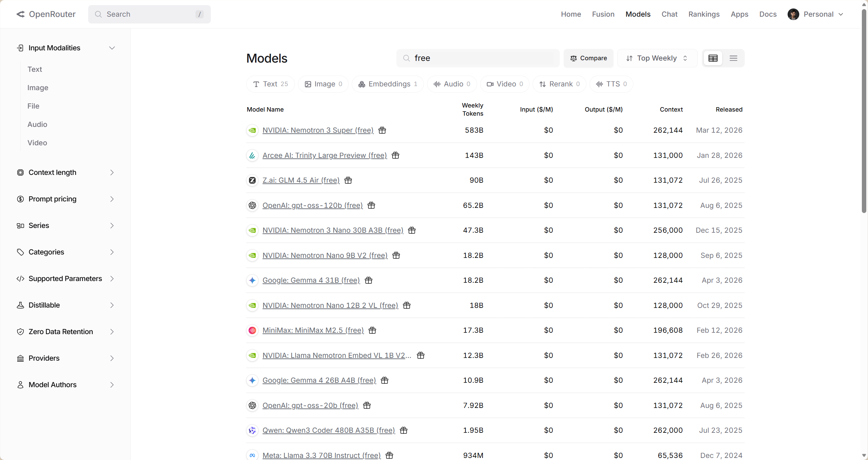Expand the Zero Data Retention filter
Screen dimensions: 868x460
click(x=65, y=332)
